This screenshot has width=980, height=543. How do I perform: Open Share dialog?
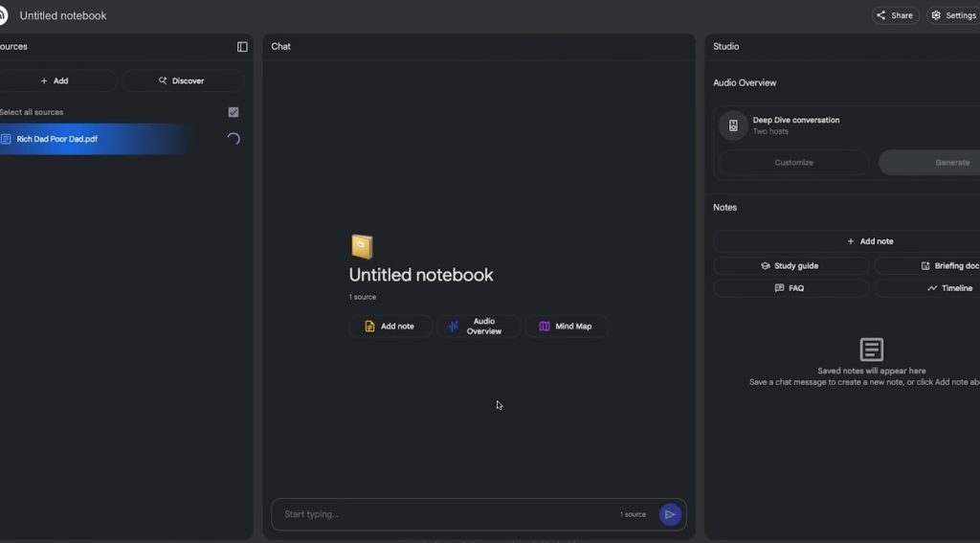895,15
